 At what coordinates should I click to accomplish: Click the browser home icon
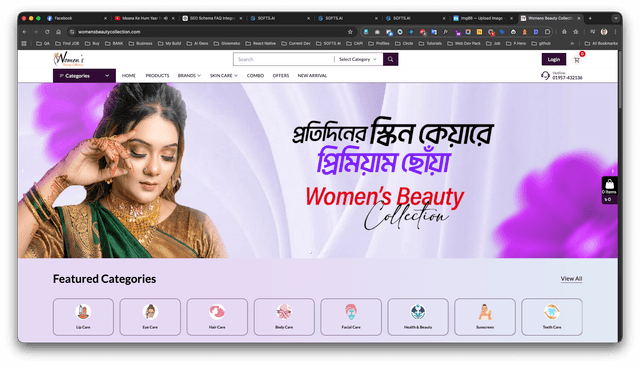(x=58, y=32)
